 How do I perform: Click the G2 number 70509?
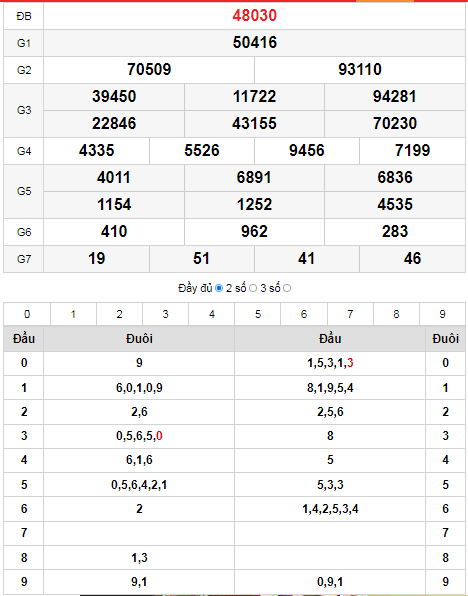click(149, 70)
